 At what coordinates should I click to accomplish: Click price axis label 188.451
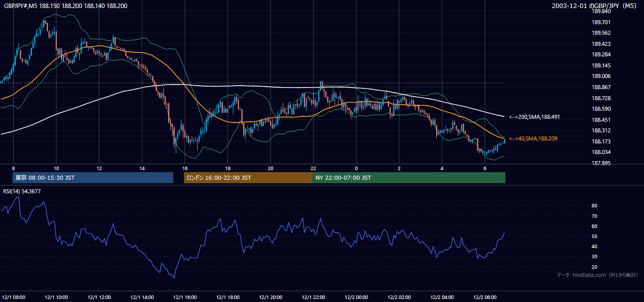tap(601, 120)
